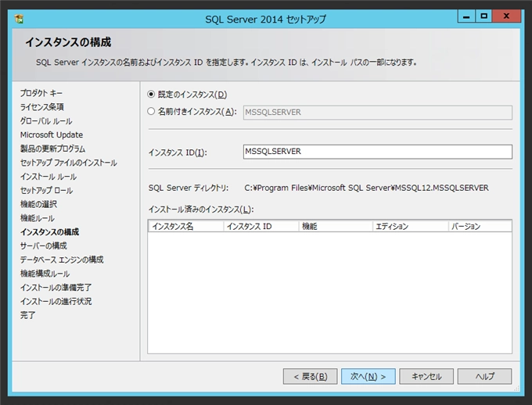Click the エディション column header
The width and height of the screenshot is (532, 405).
(411, 226)
